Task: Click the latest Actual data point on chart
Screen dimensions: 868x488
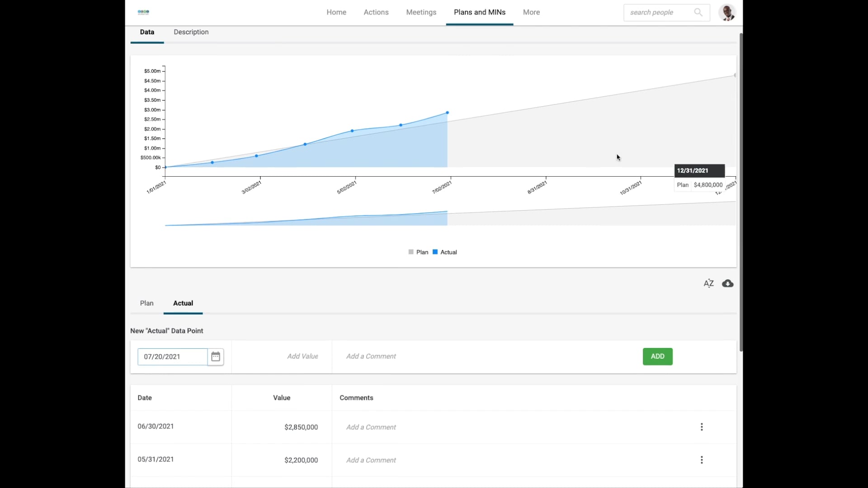Action: point(448,113)
